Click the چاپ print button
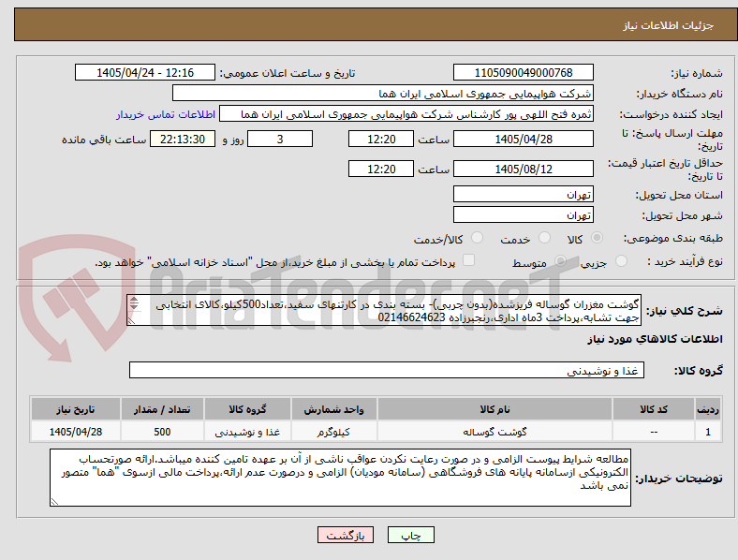Image resolution: width=738 pixels, height=560 pixels. [411, 535]
